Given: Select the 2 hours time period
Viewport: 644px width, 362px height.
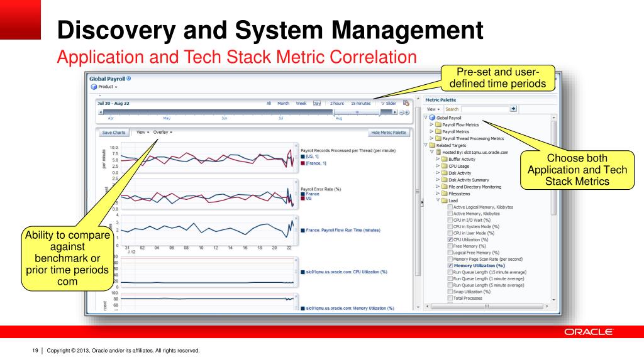Looking at the screenshot, I should click(337, 104).
